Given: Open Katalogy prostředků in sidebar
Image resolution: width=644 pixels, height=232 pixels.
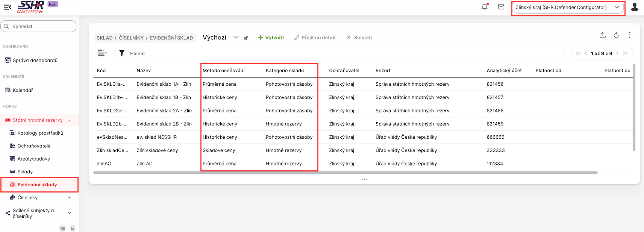Looking at the screenshot, I should point(40,133).
